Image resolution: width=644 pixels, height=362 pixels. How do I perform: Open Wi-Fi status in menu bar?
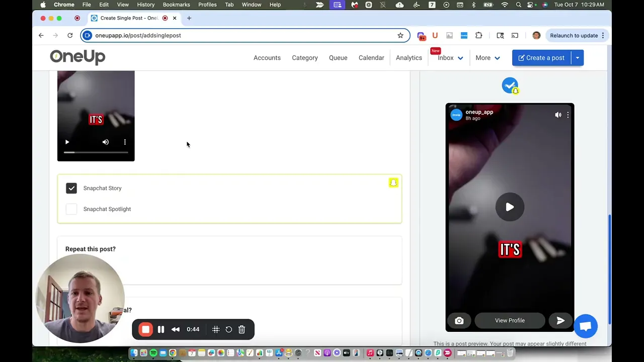coord(505,5)
